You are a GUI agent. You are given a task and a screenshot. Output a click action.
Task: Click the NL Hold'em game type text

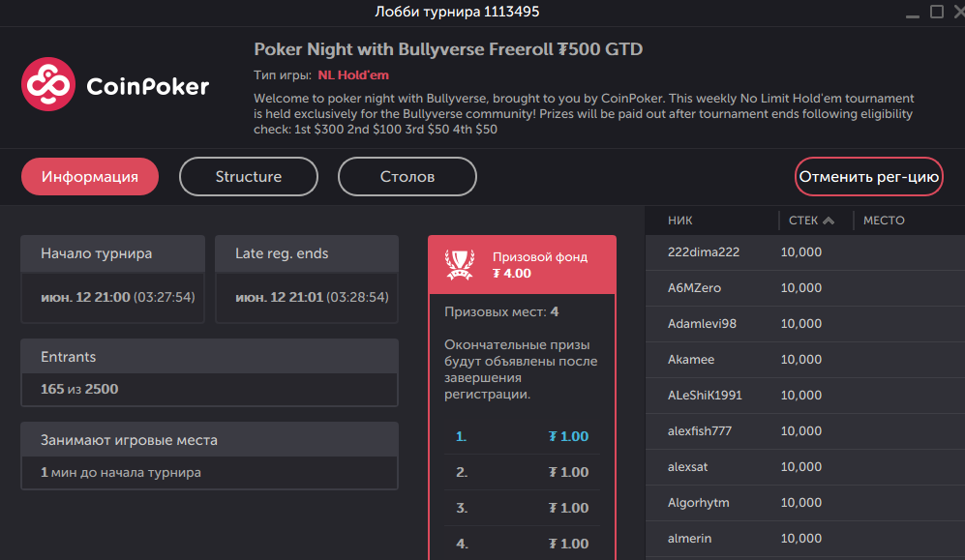[x=353, y=75]
